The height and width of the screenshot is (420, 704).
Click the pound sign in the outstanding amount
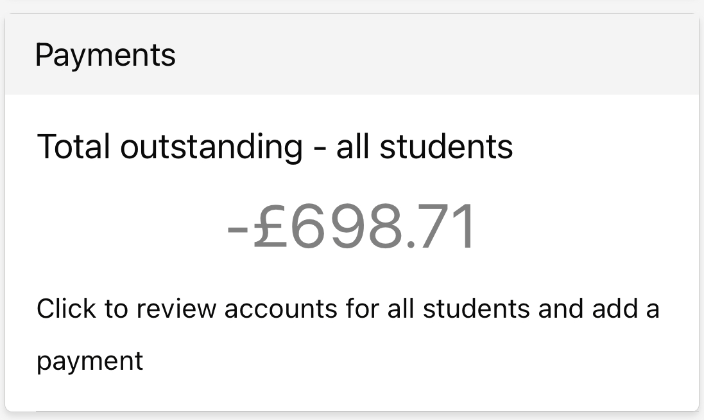pyautogui.click(x=273, y=227)
